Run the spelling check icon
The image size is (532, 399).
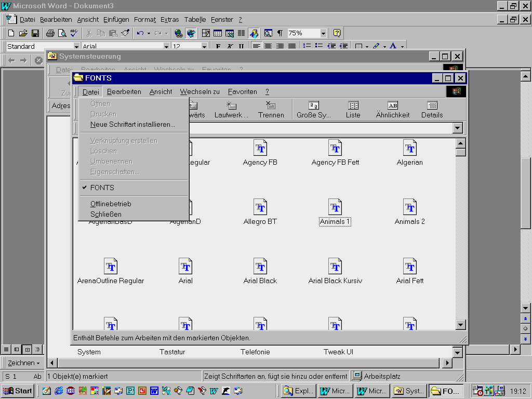pos(74,33)
